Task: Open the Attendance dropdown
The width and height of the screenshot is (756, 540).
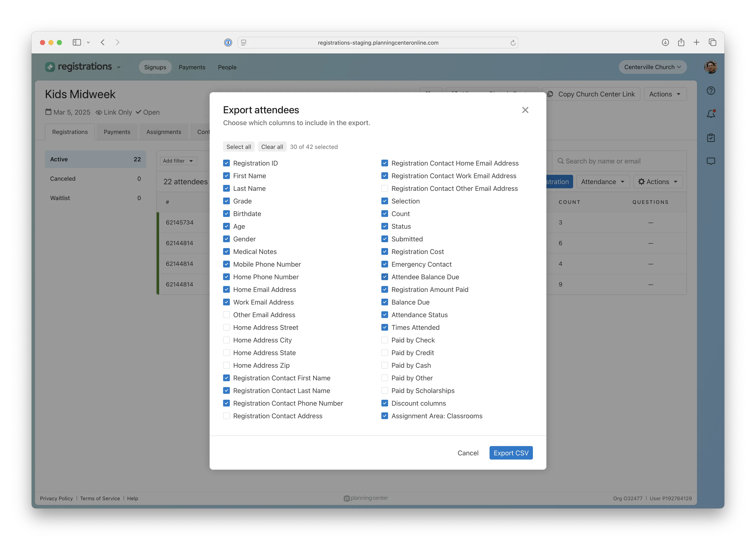Action: pyautogui.click(x=603, y=182)
